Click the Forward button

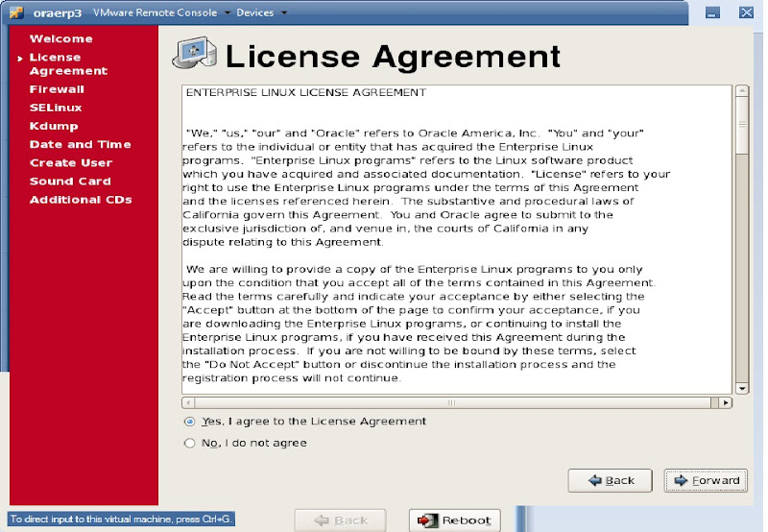pos(706,480)
